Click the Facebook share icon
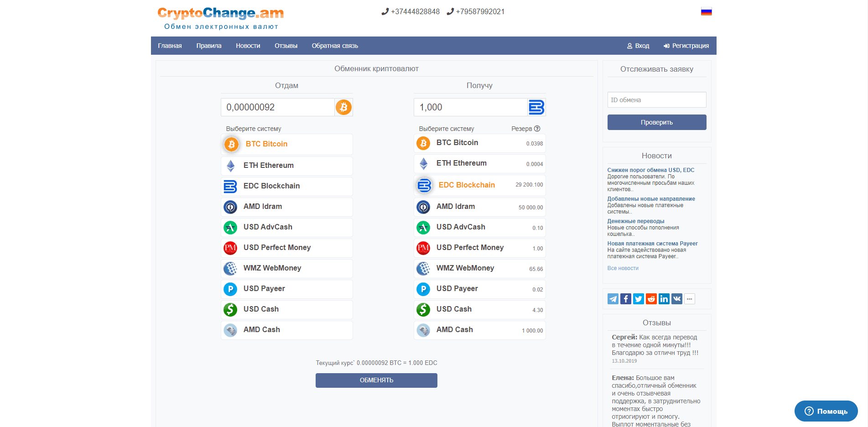 pos(625,299)
